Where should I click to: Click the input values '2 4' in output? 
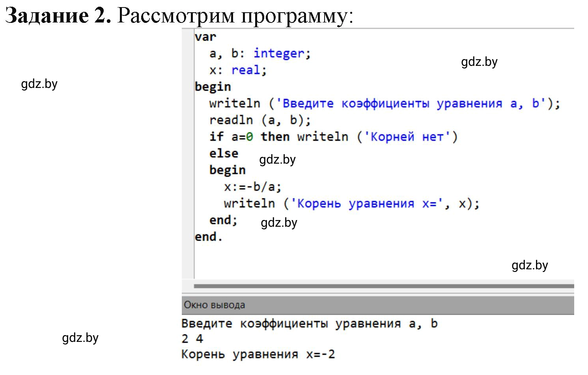click(192, 339)
